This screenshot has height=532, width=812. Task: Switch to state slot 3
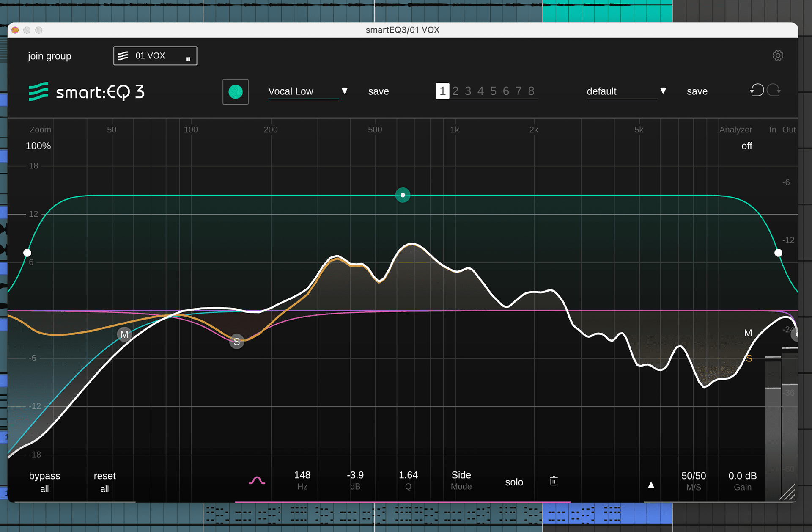(468, 91)
